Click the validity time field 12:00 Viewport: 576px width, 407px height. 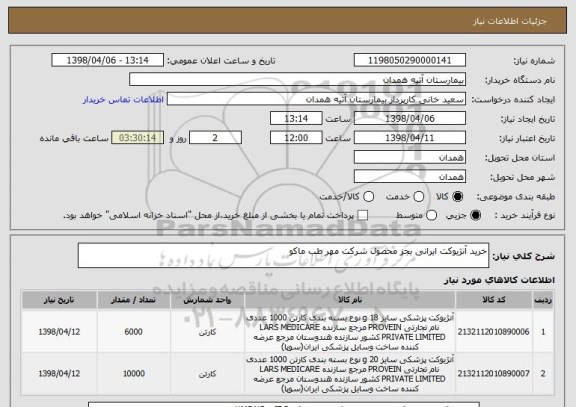[296, 138]
